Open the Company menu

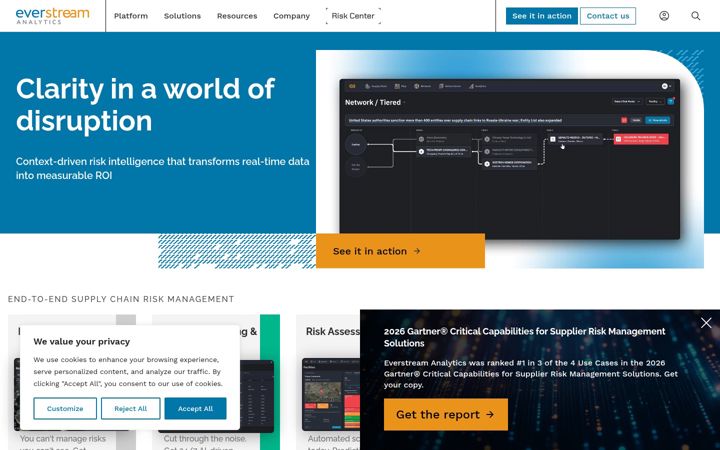click(x=292, y=16)
